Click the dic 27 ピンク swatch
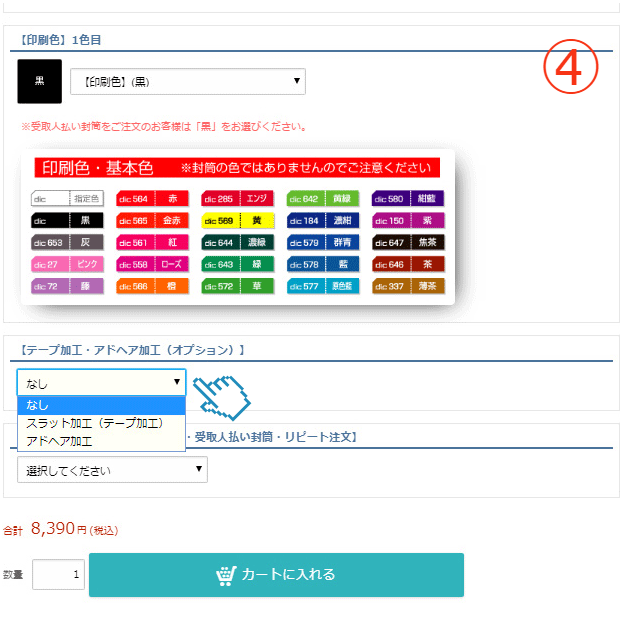Screen dimensions: 620x620 click(67, 265)
